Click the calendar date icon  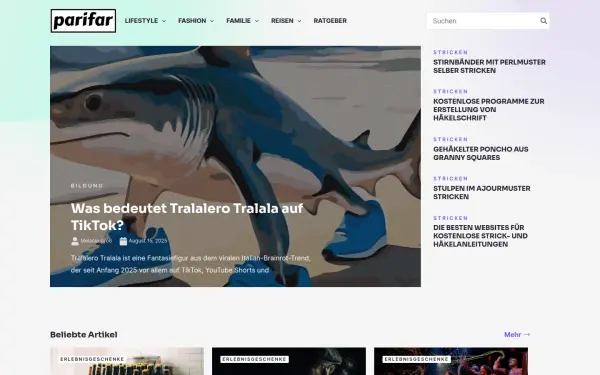(x=123, y=241)
